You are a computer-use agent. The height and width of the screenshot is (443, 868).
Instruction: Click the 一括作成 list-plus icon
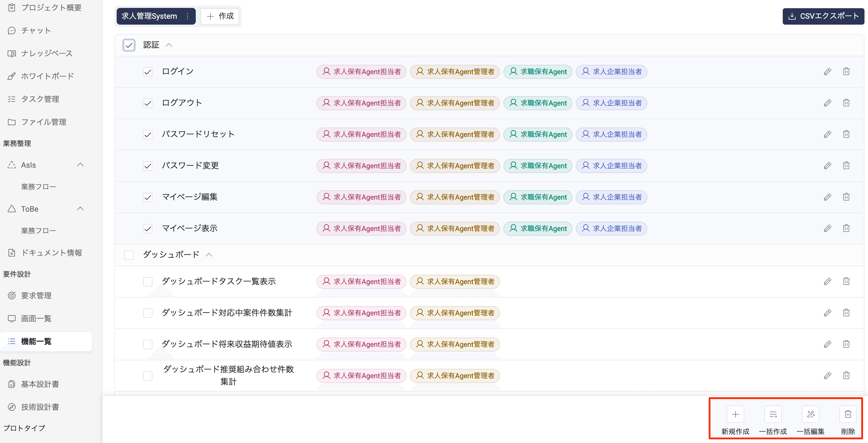tap(773, 414)
